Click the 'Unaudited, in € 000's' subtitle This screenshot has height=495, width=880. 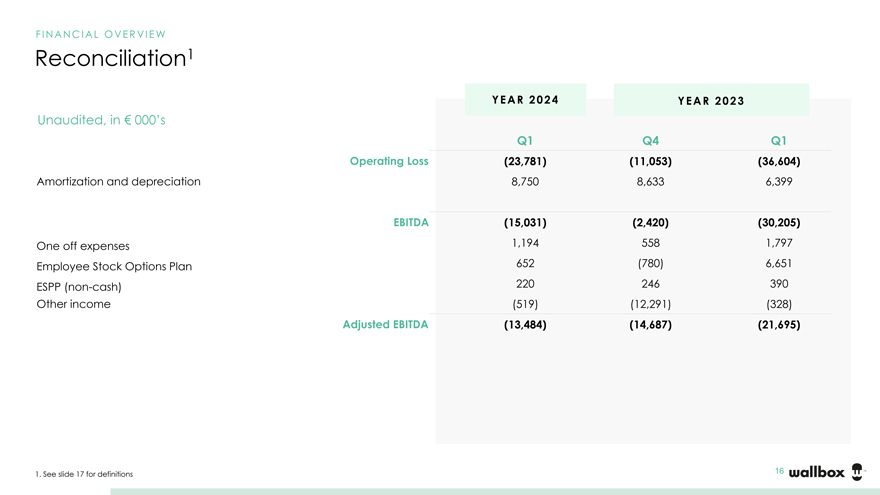click(x=101, y=120)
